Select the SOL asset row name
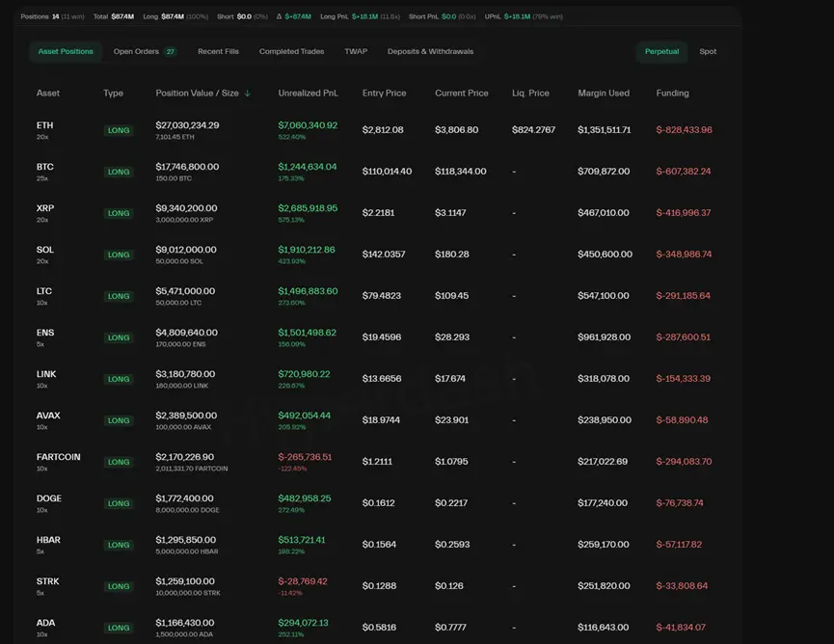 pyautogui.click(x=45, y=250)
